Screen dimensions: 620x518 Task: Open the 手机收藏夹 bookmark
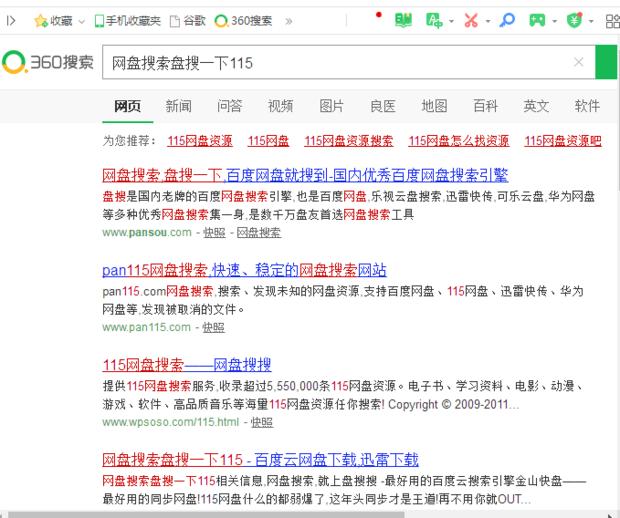click(x=127, y=21)
